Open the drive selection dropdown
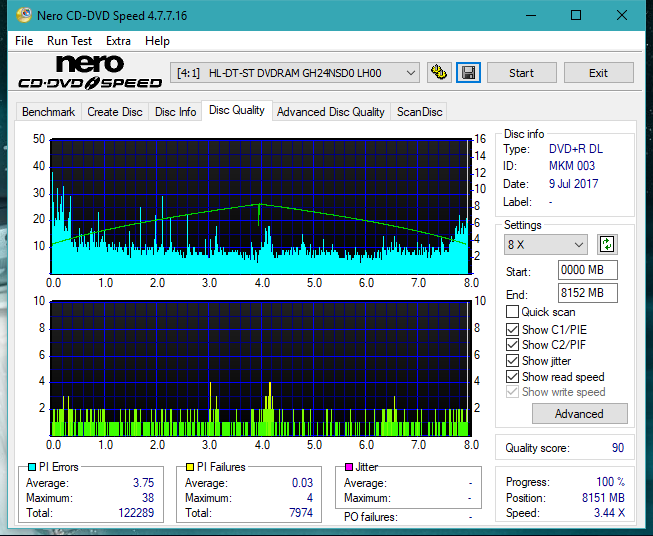Viewport: 653px width, 536px height. 294,73
